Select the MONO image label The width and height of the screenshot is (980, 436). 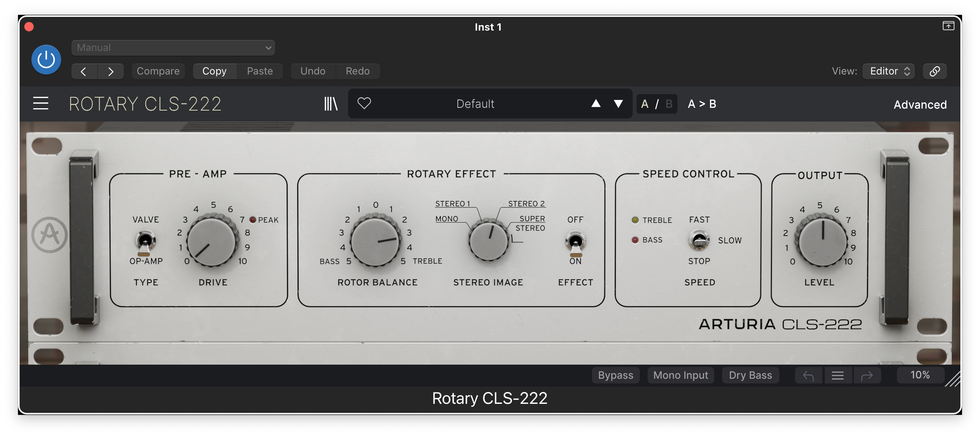coord(447,219)
